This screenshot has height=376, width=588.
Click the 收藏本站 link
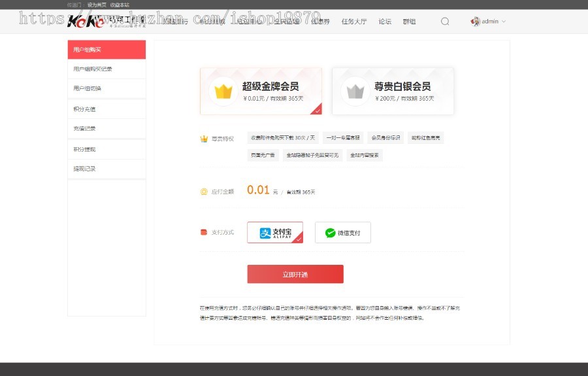click(120, 5)
